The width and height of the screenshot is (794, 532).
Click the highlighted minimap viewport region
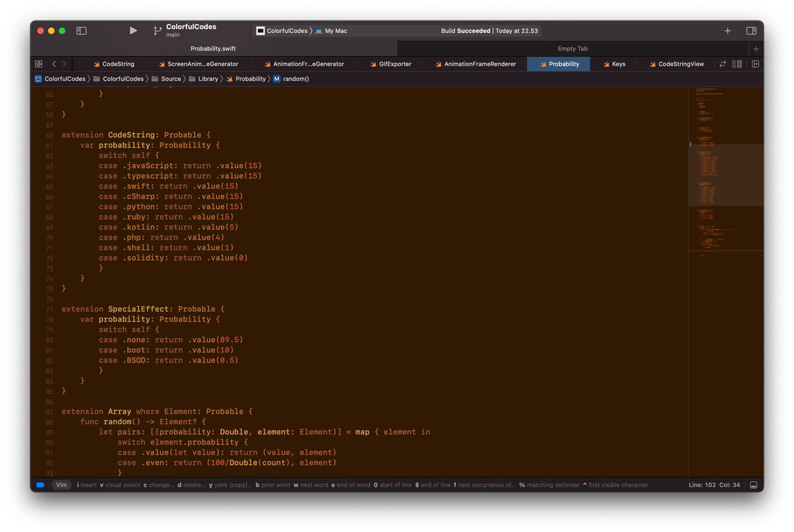[726, 175]
